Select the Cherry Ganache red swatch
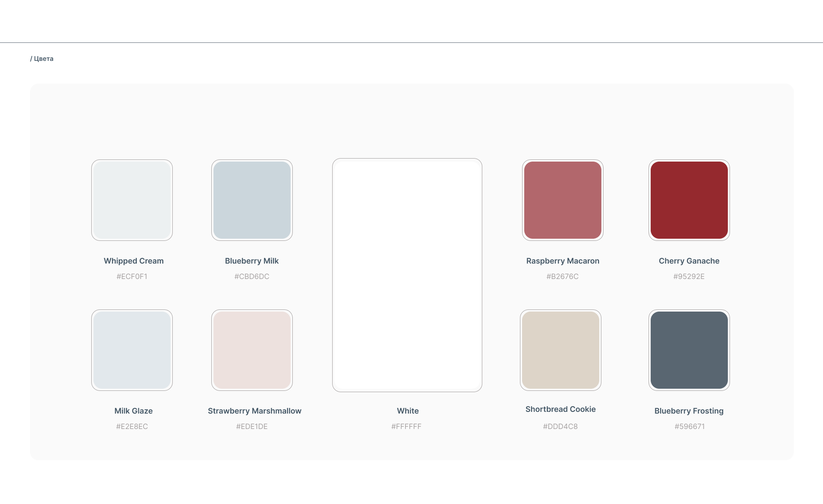 click(x=689, y=200)
